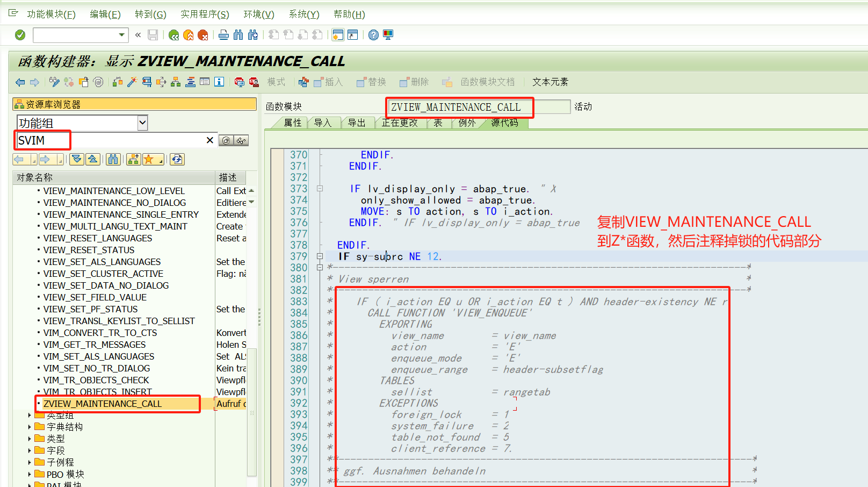Switch to the 属性 tab
This screenshot has width=868, height=487.
tap(293, 123)
